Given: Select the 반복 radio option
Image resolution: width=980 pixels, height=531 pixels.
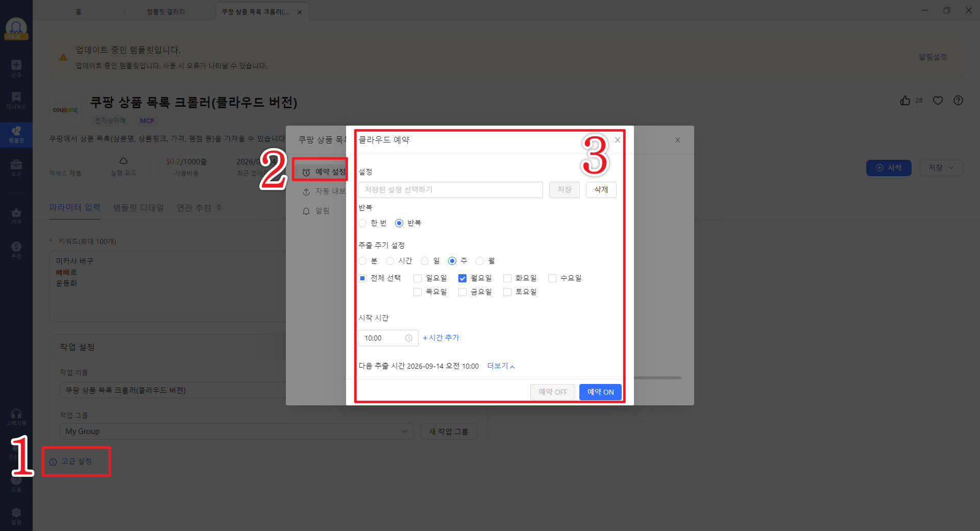Looking at the screenshot, I should [399, 223].
